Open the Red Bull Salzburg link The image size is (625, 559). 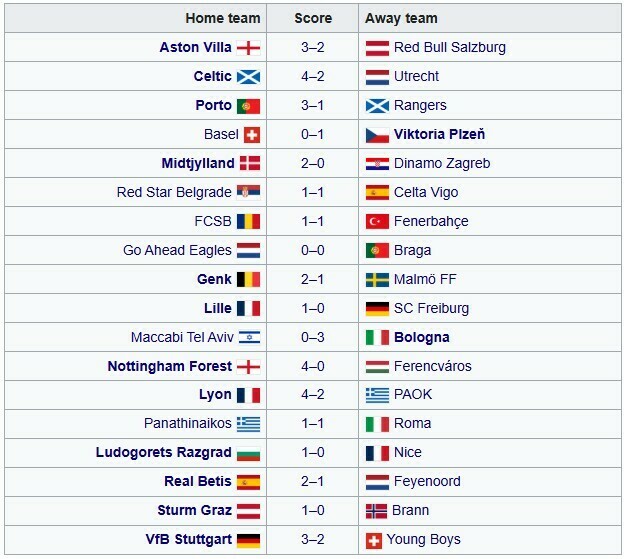tap(450, 48)
